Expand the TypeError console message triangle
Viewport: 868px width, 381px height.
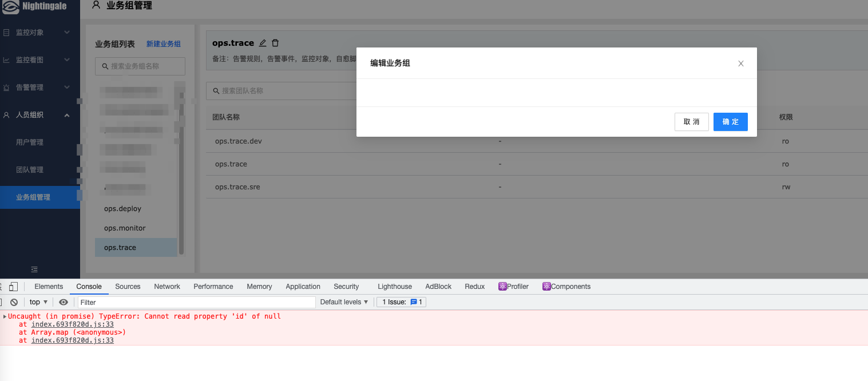[4, 316]
